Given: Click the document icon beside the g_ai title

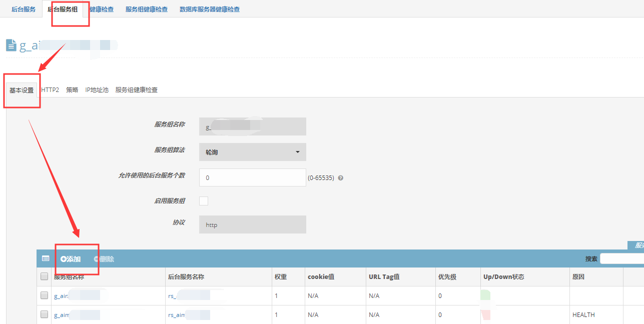Looking at the screenshot, I should (x=11, y=44).
